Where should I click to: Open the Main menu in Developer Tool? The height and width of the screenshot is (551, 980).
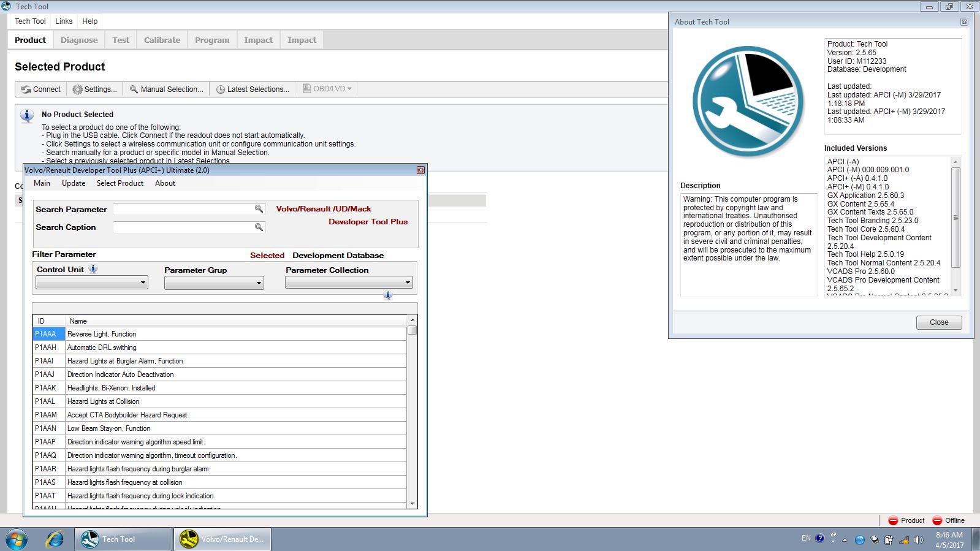(42, 183)
